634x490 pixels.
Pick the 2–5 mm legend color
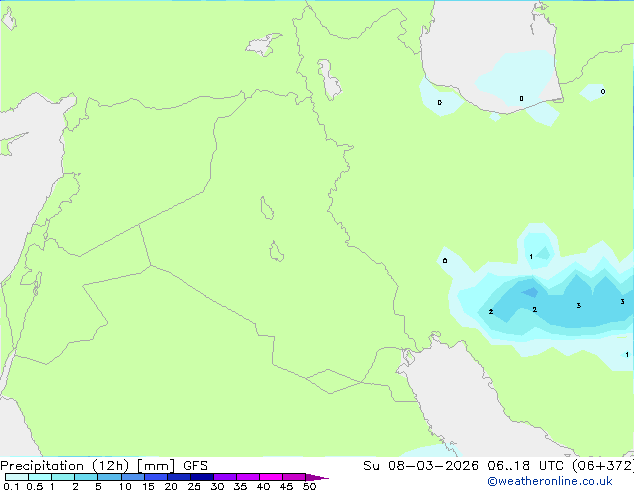pyautogui.click(x=86, y=477)
